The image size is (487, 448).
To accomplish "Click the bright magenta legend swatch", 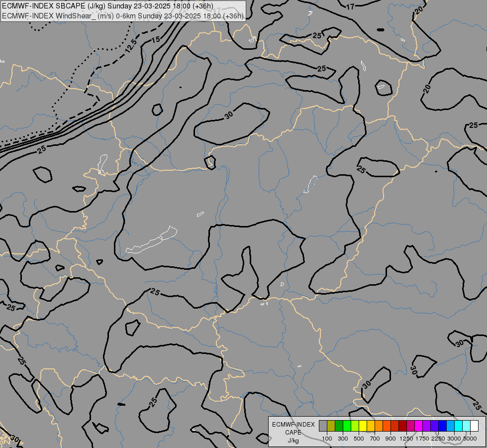I will click(419, 426).
